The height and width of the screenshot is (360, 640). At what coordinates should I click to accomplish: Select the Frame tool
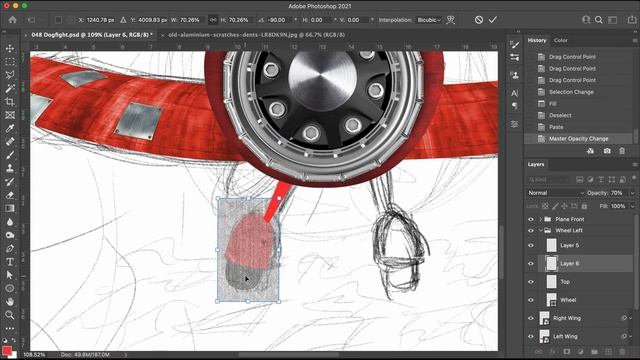coord(10,115)
